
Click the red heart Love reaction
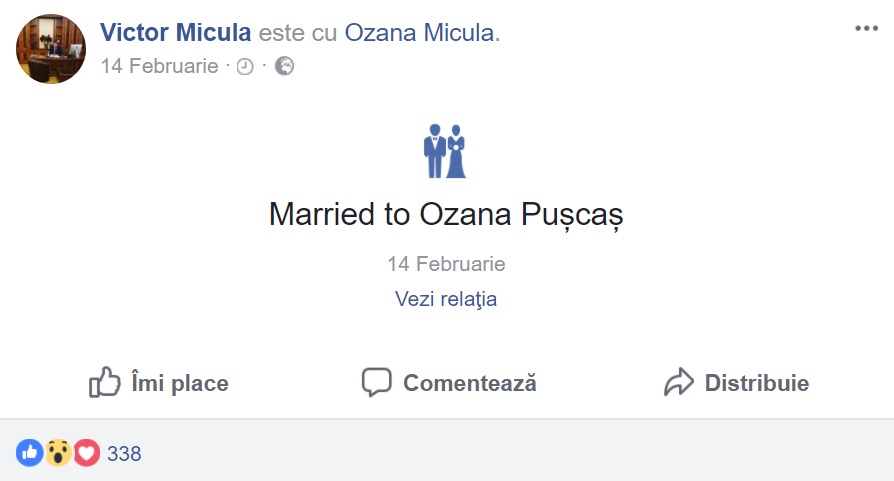[x=87, y=453]
